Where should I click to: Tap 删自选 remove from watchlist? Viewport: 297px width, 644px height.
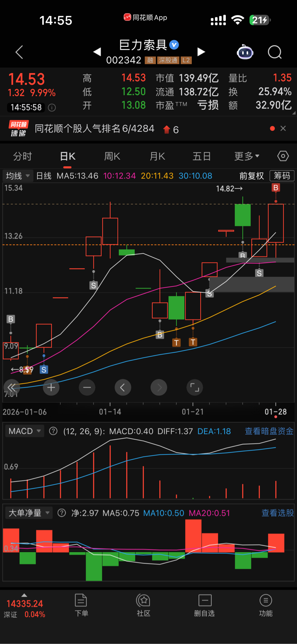click(205, 605)
